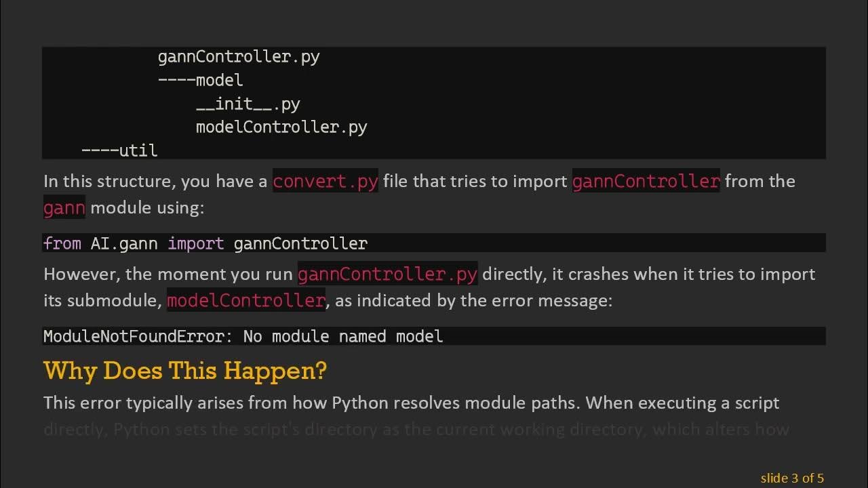Select the '----util' folder entry
This screenshot has height=488, width=868.
click(x=119, y=150)
